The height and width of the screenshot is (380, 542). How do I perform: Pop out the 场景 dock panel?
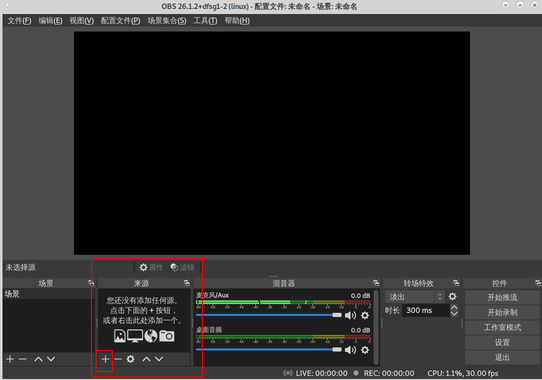click(x=91, y=283)
